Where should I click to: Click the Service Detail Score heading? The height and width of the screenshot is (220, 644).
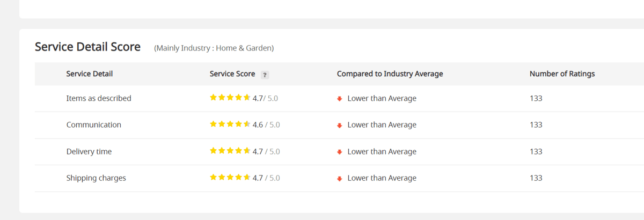pos(87,47)
